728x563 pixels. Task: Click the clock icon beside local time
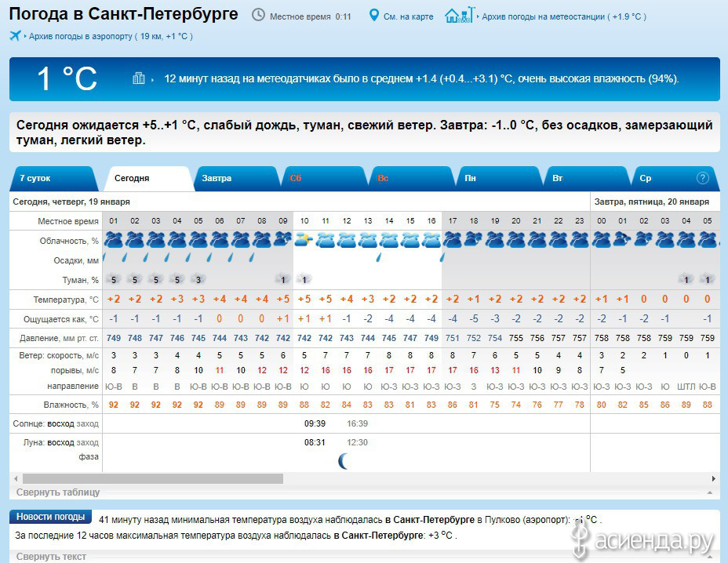click(x=258, y=16)
